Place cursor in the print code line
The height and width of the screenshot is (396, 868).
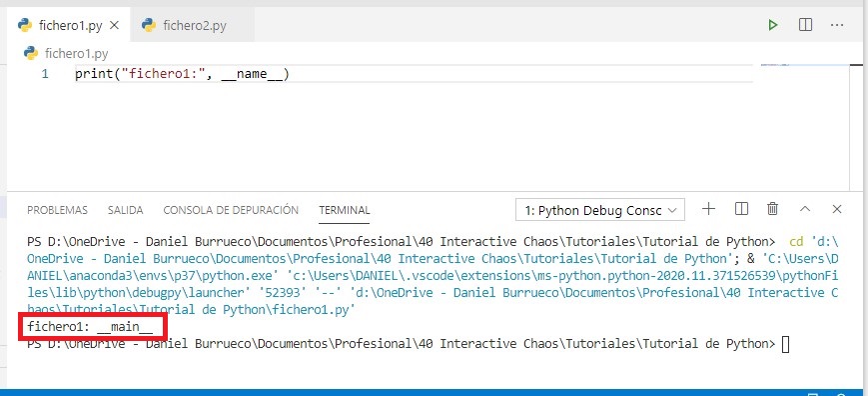point(182,74)
